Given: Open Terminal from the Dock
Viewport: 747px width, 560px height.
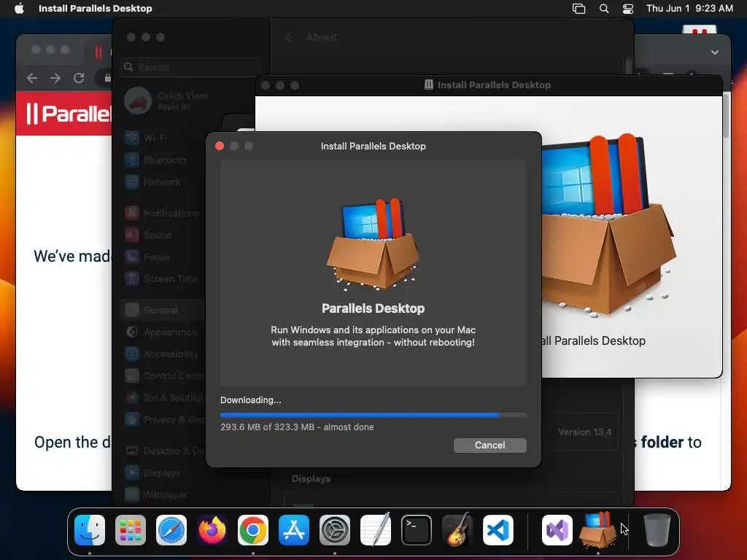Looking at the screenshot, I should tap(417, 530).
